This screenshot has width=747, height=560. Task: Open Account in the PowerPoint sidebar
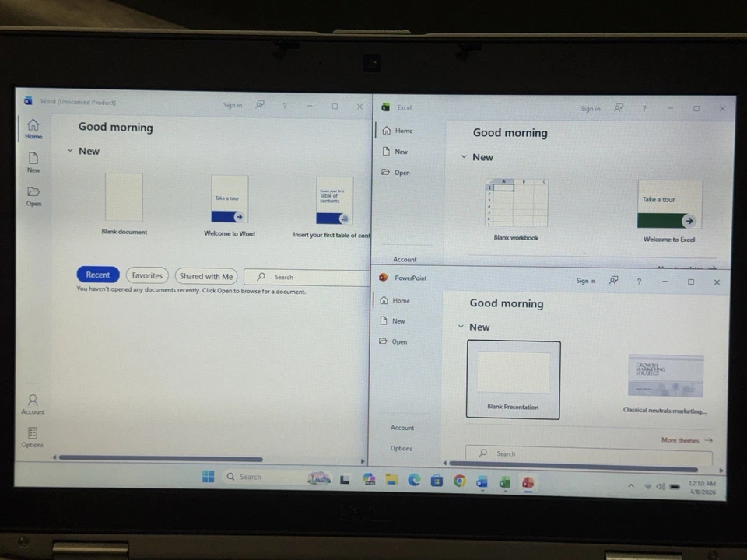[x=402, y=428]
